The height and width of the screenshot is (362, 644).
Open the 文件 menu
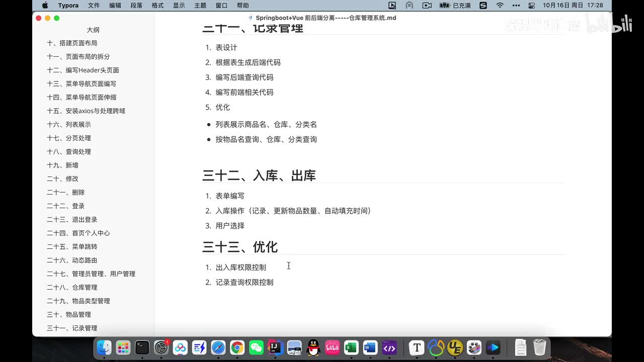(94, 6)
